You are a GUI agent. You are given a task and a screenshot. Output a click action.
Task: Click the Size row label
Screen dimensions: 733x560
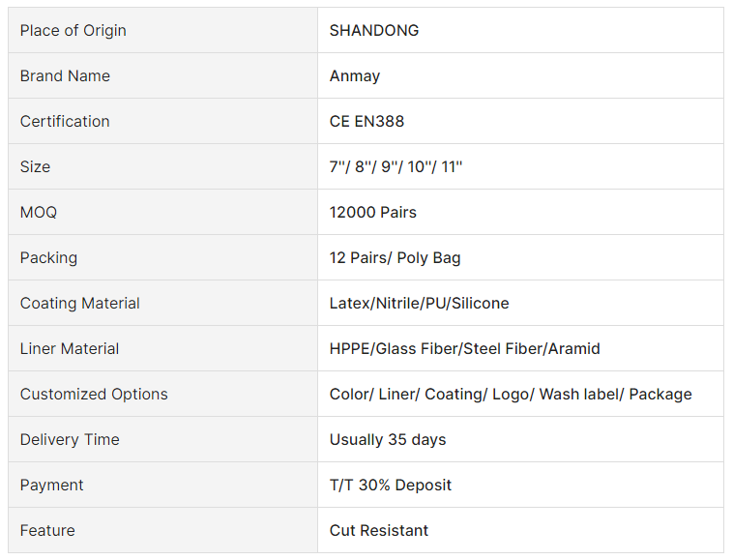(x=35, y=167)
